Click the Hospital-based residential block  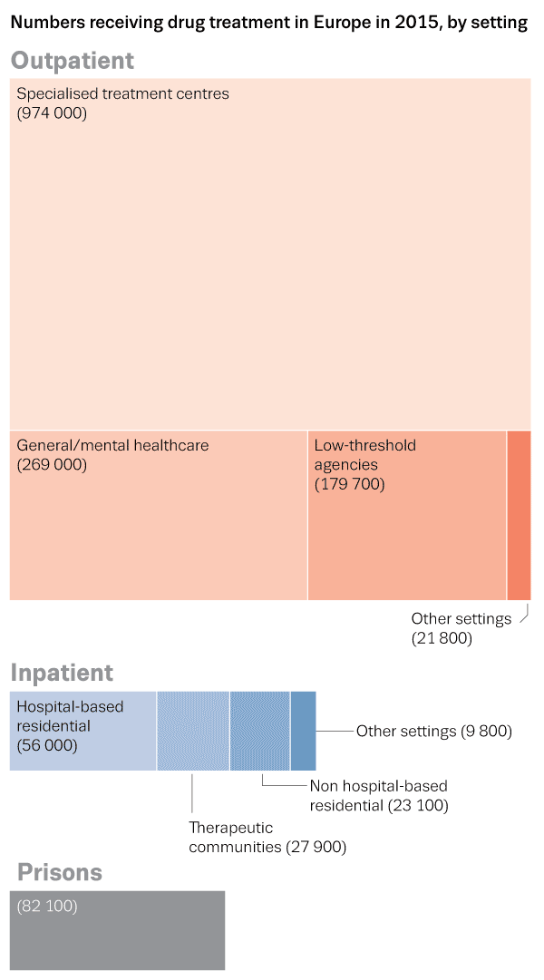click(83, 731)
